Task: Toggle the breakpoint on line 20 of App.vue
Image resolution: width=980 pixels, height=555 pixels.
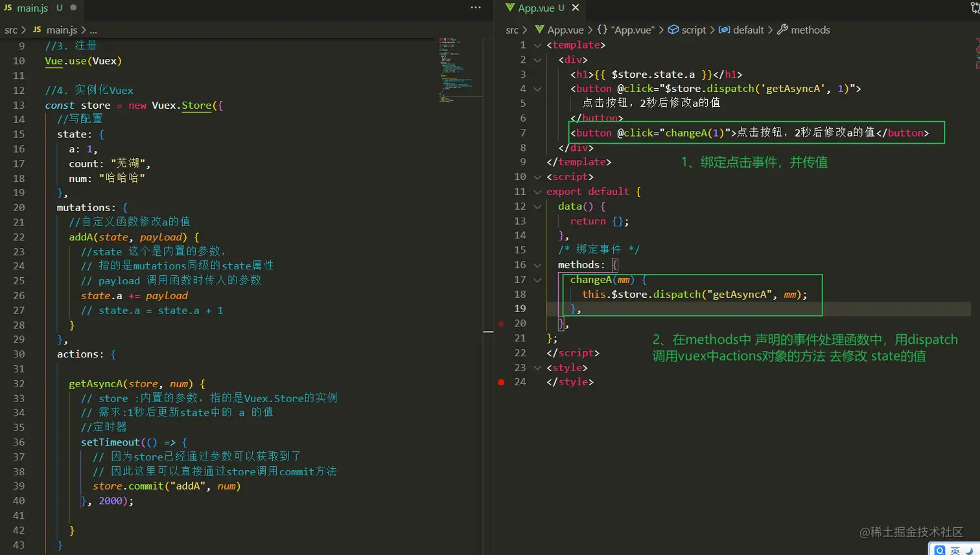Action: tap(501, 323)
